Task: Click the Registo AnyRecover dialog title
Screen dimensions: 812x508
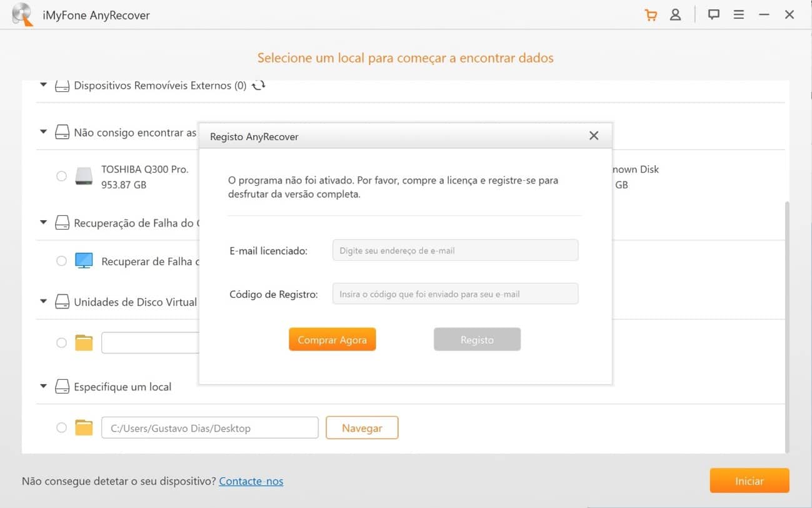Action: (254, 136)
